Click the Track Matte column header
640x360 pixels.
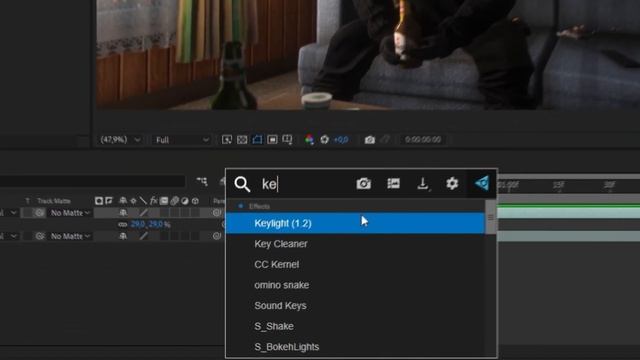(53, 201)
